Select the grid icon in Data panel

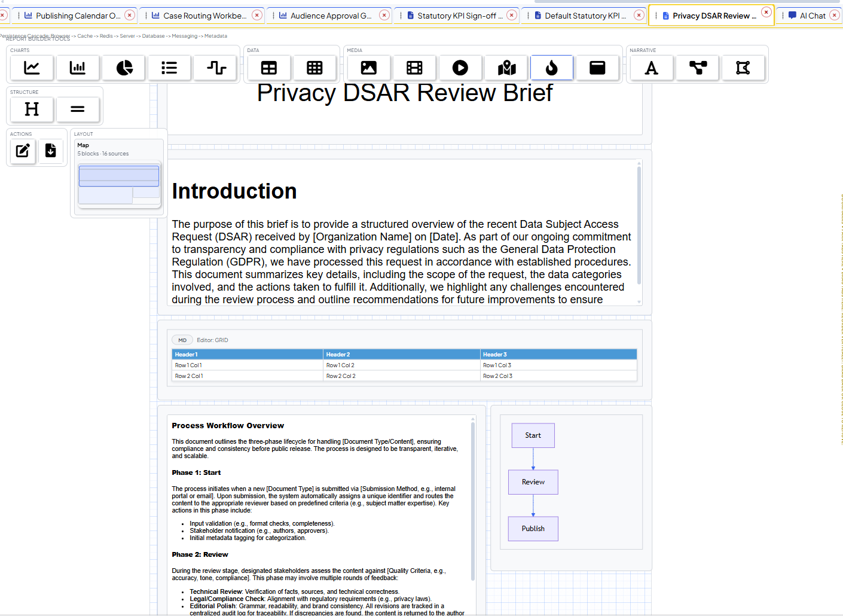coord(314,68)
